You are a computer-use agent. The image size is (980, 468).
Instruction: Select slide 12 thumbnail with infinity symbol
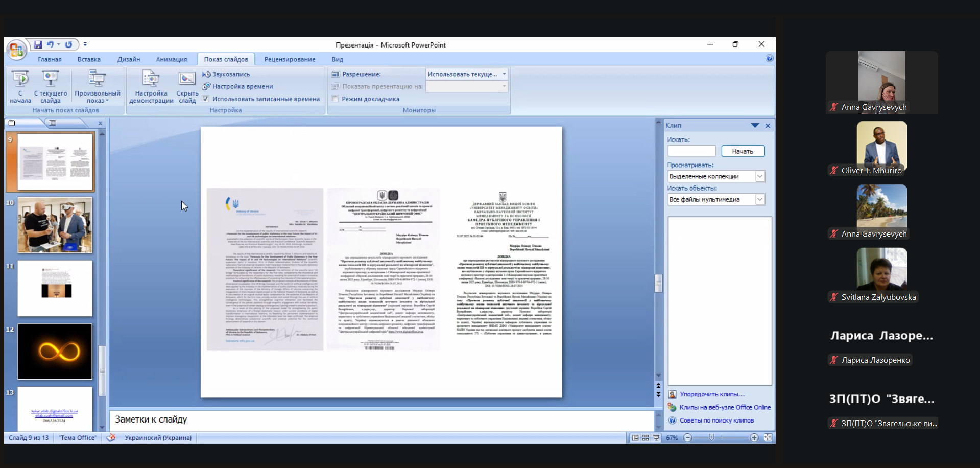click(x=55, y=352)
